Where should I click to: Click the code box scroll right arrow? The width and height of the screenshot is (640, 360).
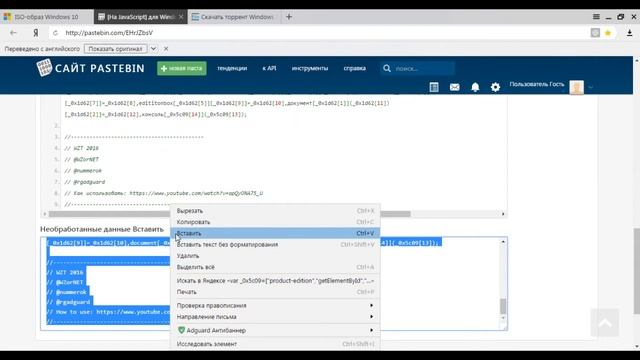click(503, 214)
